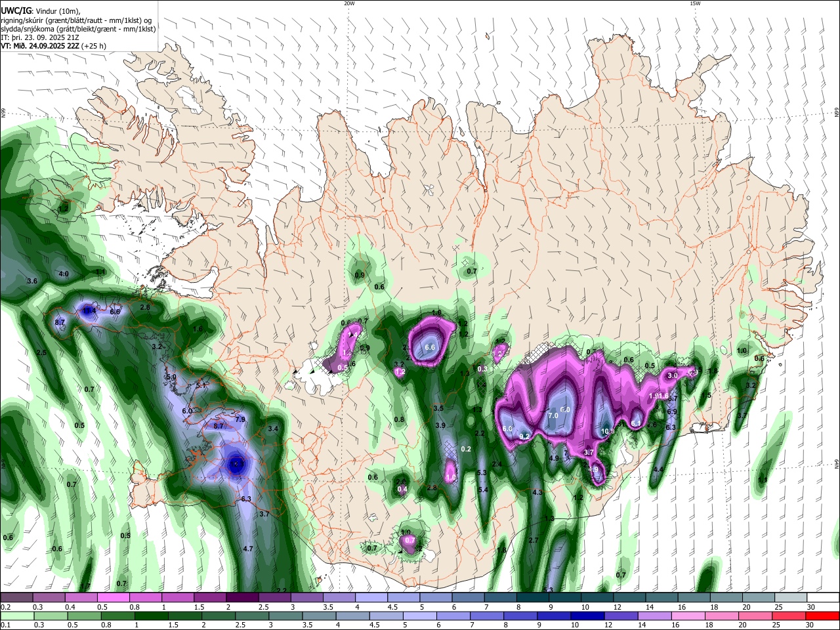840x630 pixels.
Task: Click the 'rigning/skúrir' legend description line
Action: point(77,20)
